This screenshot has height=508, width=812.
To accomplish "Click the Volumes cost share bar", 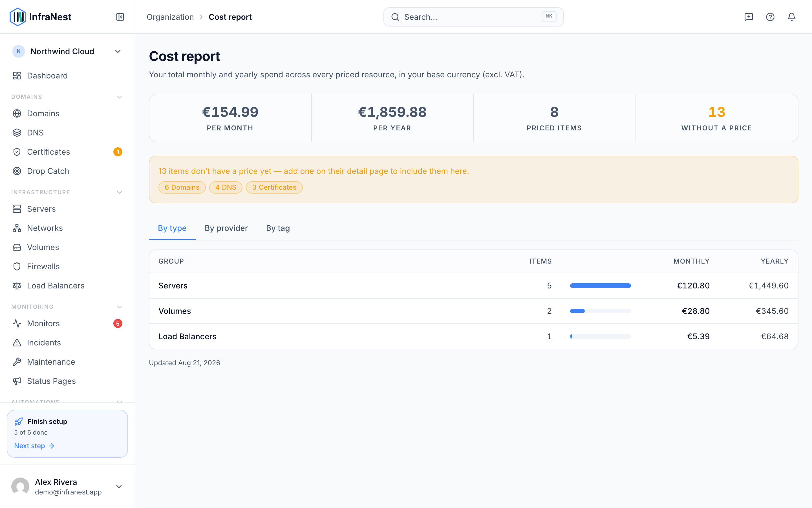I will click(x=600, y=311).
